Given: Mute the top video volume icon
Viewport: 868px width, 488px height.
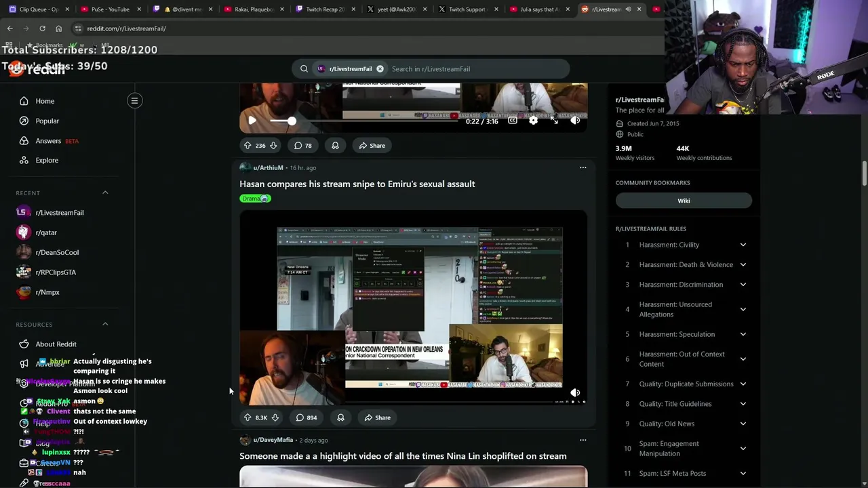Looking at the screenshot, I should [x=575, y=121].
